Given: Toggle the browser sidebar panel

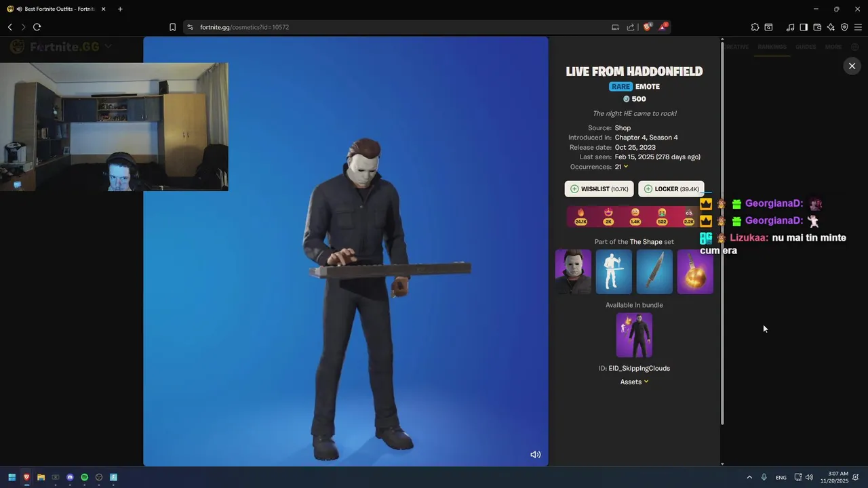Looking at the screenshot, I should pyautogui.click(x=804, y=27).
